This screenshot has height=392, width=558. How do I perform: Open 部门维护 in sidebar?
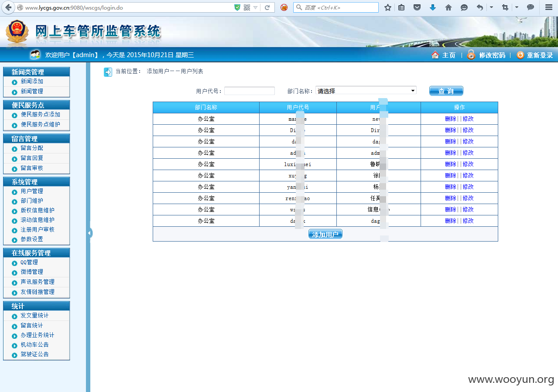32,201
